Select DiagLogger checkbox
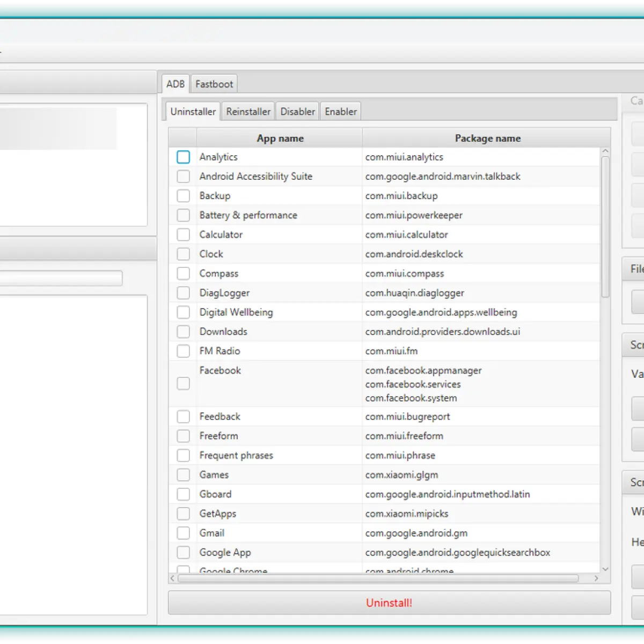This screenshot has width=644, height=644. pos(183,292)
